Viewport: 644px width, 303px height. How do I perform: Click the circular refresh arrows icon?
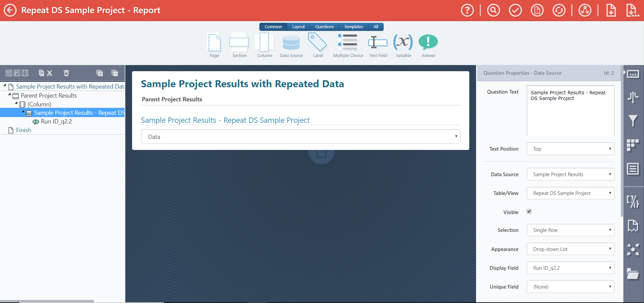click(559, 10)
